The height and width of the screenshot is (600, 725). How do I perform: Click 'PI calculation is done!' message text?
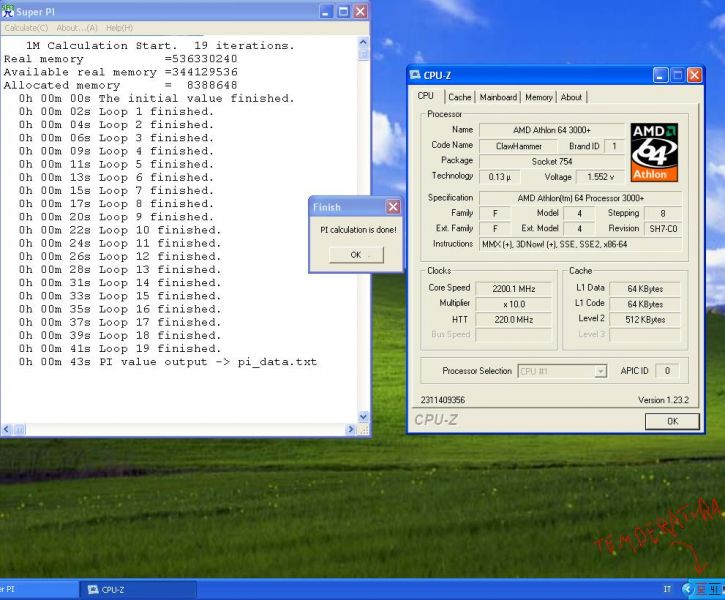coord(358,230)
